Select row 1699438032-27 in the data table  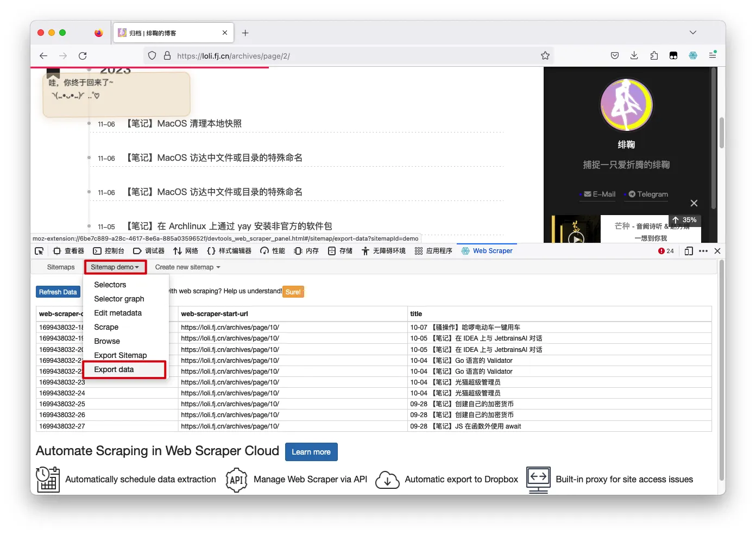tap(374, 426)
